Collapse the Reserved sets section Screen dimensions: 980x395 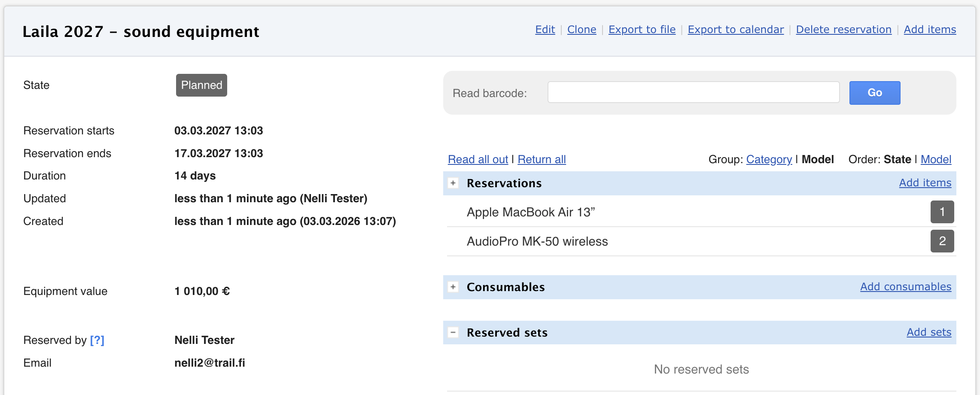tap(453, 333)
